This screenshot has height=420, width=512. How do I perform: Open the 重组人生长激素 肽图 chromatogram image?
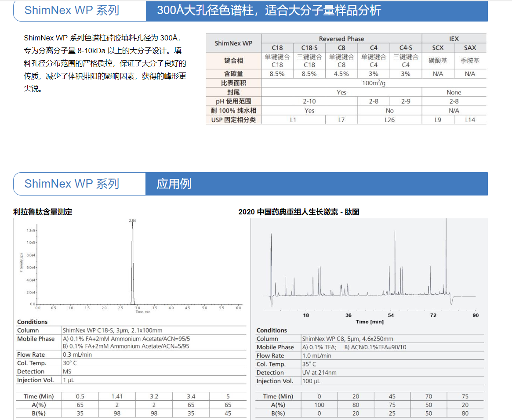[369, 270]
